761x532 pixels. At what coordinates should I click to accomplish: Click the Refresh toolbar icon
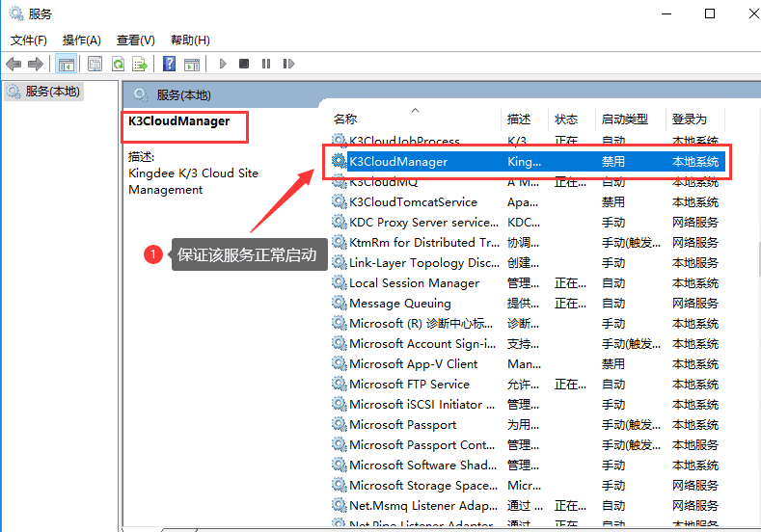(x=118, y=65)
